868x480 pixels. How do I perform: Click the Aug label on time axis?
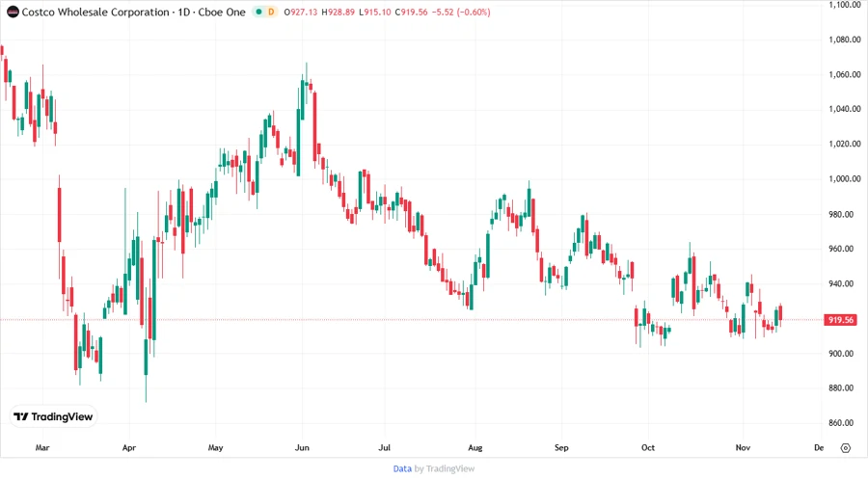click(475, 447)
